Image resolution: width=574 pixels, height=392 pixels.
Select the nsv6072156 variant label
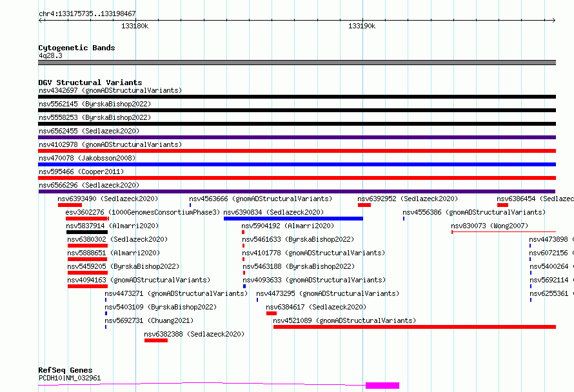point(551,253)
